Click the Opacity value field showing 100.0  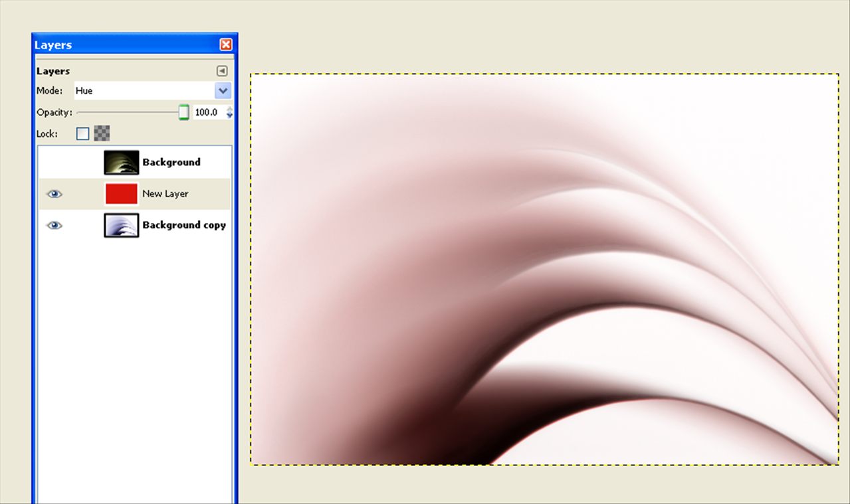(x=209, y=112)
